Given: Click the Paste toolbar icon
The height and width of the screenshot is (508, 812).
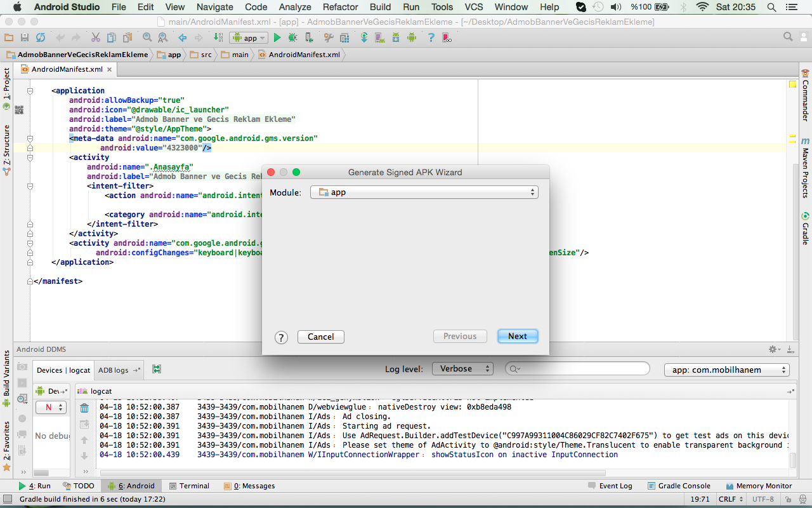Looking at the screenshot, I should 128,38.
